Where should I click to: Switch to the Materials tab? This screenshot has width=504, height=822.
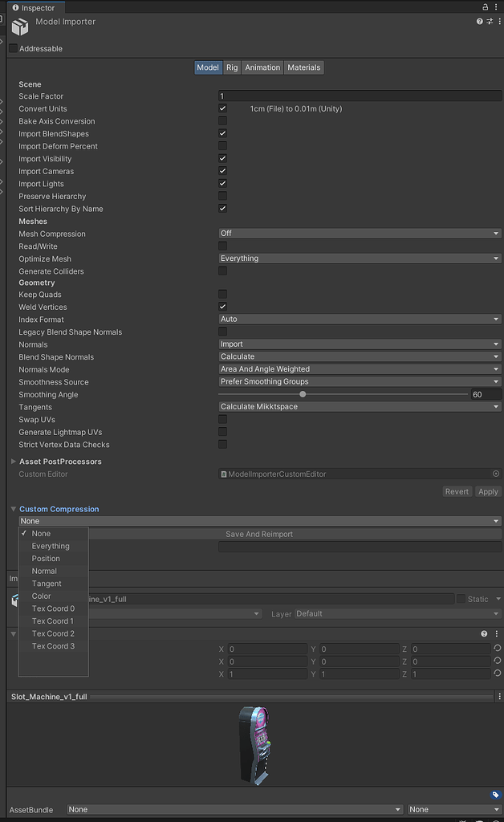[303, 67]
